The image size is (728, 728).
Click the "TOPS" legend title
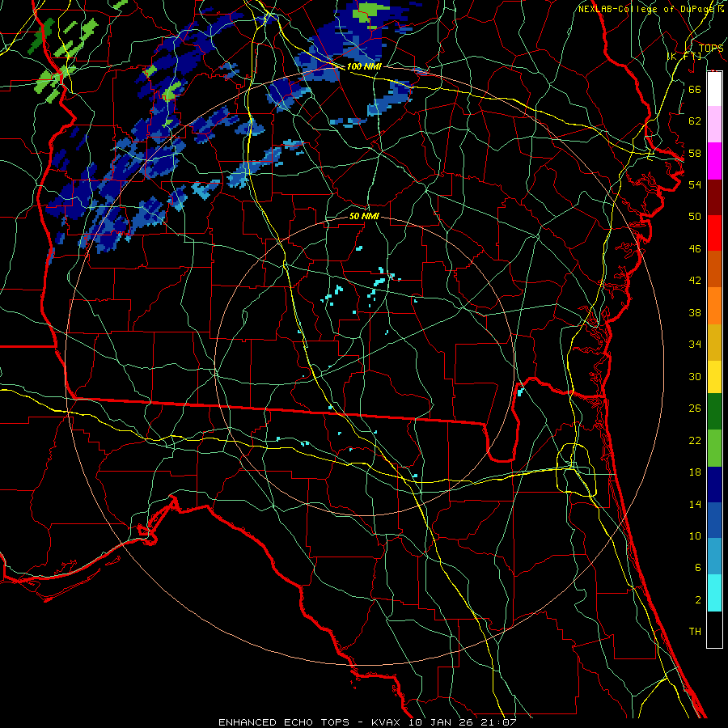(711, 48)
